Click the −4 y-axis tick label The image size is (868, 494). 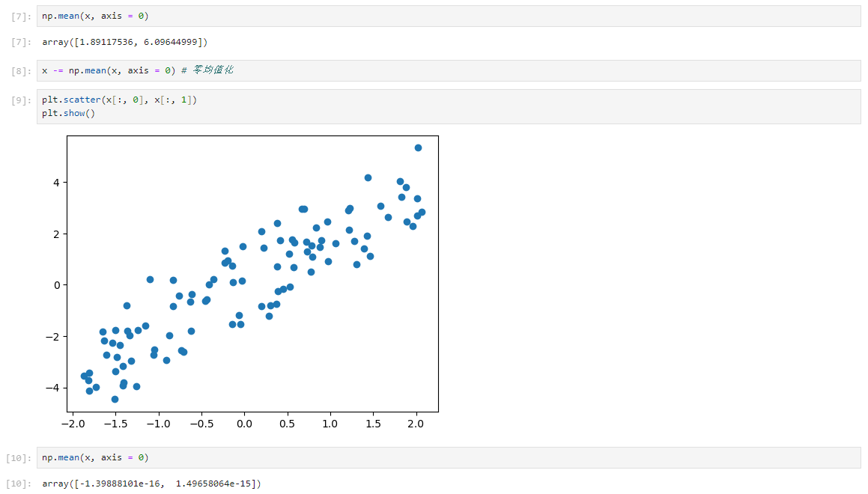click(x=52, y=388)
